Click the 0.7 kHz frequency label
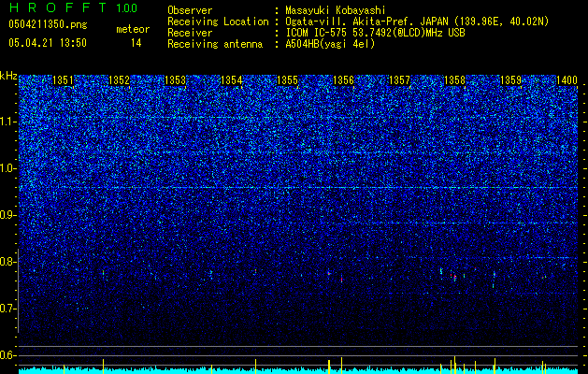The height and width of the screenshot is (374, 588). pyautogui.click(x=7, y=309)
